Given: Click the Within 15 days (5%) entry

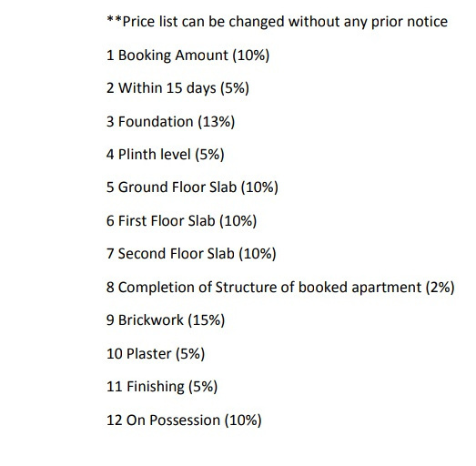Looking at the screenshot, I should 177,88.
